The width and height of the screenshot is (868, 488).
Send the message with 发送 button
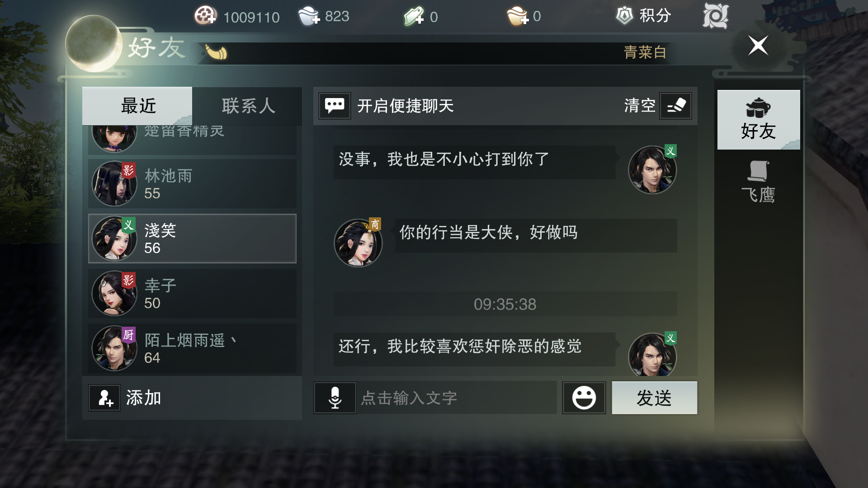click(654, 398)
